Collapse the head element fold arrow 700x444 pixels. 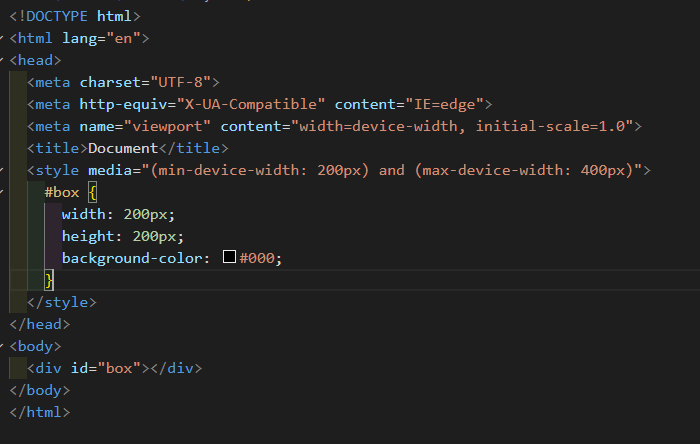click(x=2, y=60)
